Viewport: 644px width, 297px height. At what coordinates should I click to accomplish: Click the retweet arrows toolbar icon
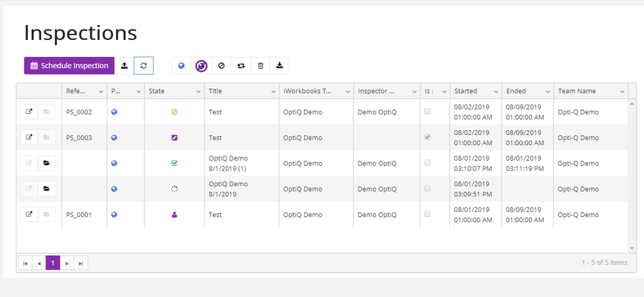pyautogui.click(x=241, y=66)
